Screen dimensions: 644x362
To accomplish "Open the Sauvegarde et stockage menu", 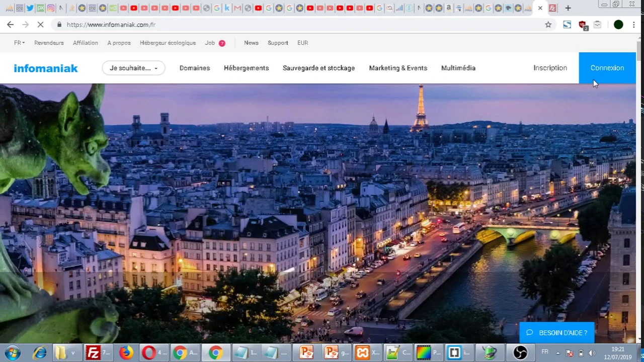I will tap(318, 68).
